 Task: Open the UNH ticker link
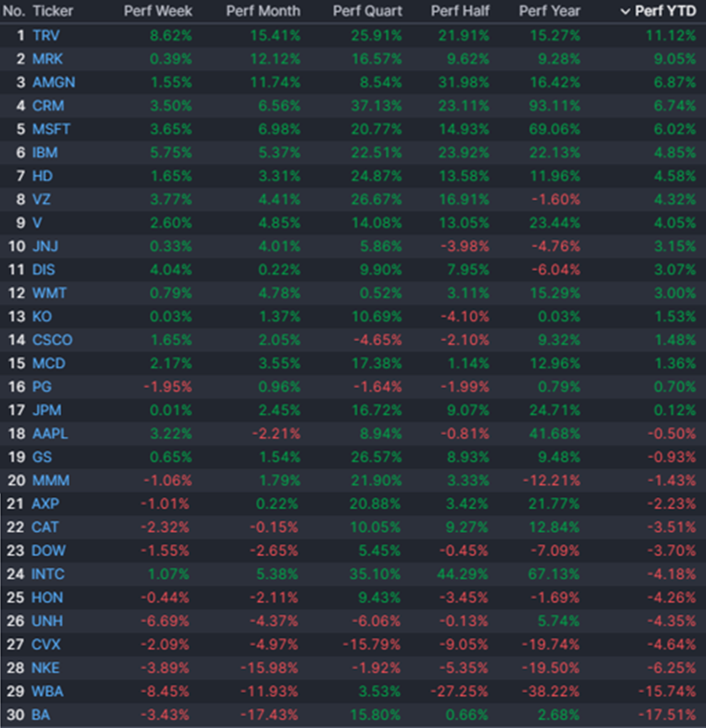pos(47,620)
